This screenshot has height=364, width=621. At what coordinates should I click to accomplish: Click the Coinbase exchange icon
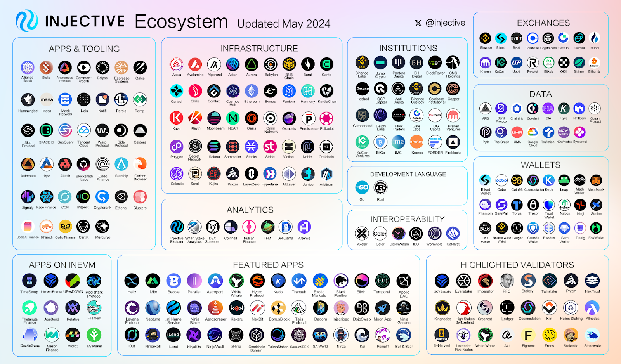[x=532, y=38]
